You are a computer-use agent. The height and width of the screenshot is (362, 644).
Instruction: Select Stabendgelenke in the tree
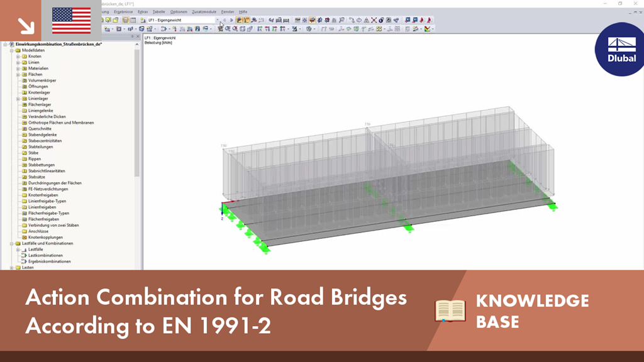pos(42,134)
